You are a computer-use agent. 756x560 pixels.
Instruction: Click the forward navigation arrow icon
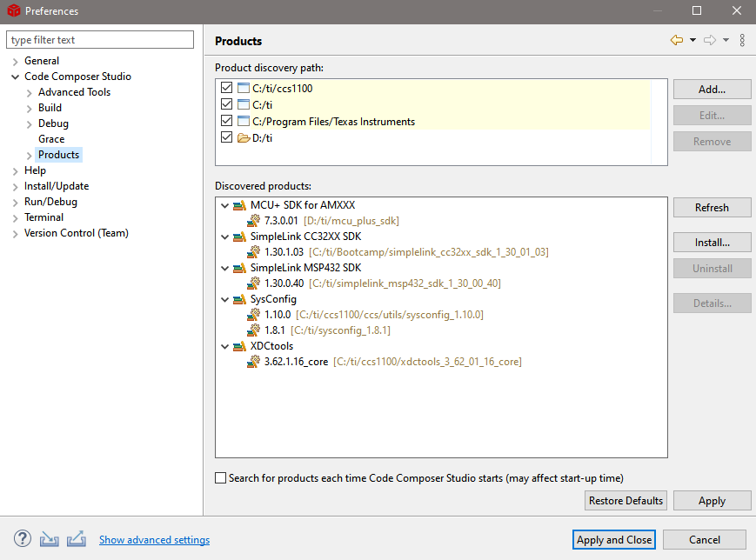click(710, 40)
